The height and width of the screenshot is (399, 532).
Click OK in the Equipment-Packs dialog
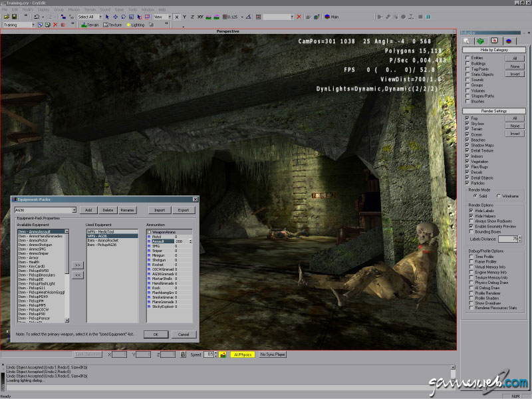156,334
